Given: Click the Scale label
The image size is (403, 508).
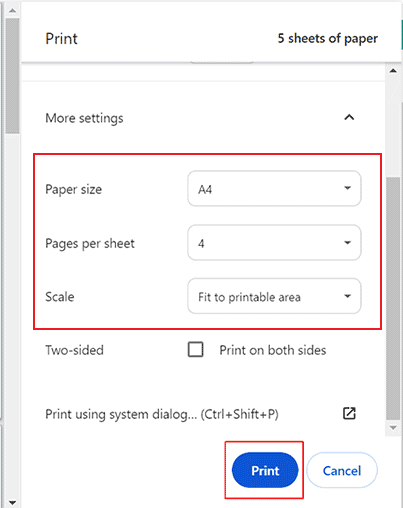Looking at the screenshot, I should click(x=60, y=297).
